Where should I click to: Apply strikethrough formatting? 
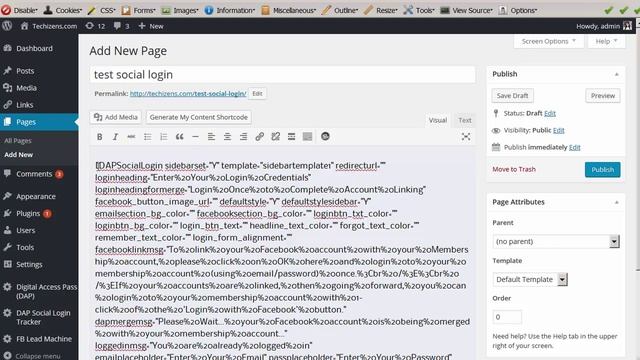(131, 137)
